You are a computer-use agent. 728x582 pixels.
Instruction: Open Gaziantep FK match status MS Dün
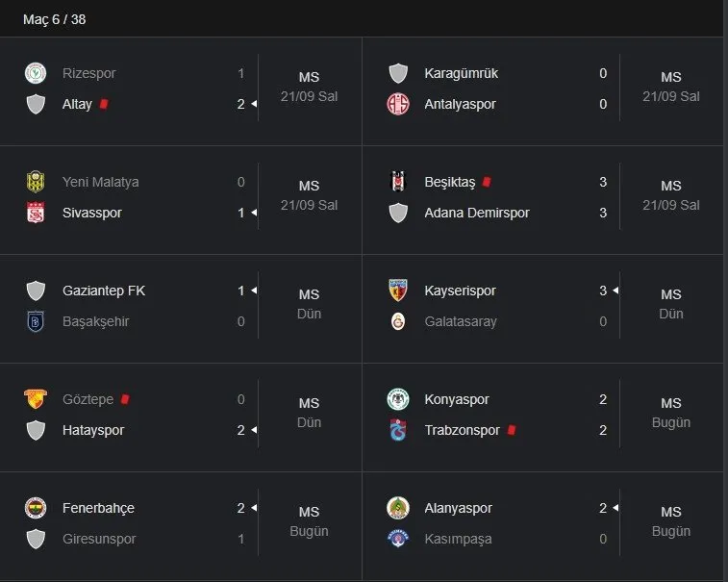[309, 304]
